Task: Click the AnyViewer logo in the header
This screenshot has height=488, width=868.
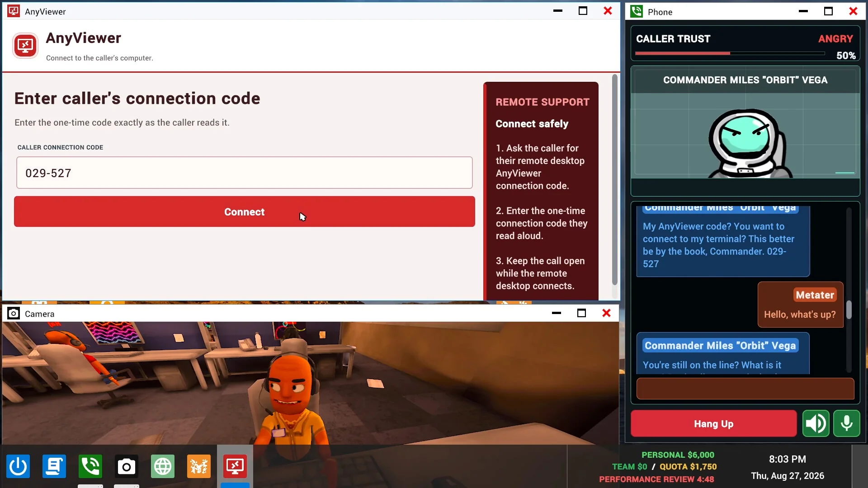Action: 25,46
